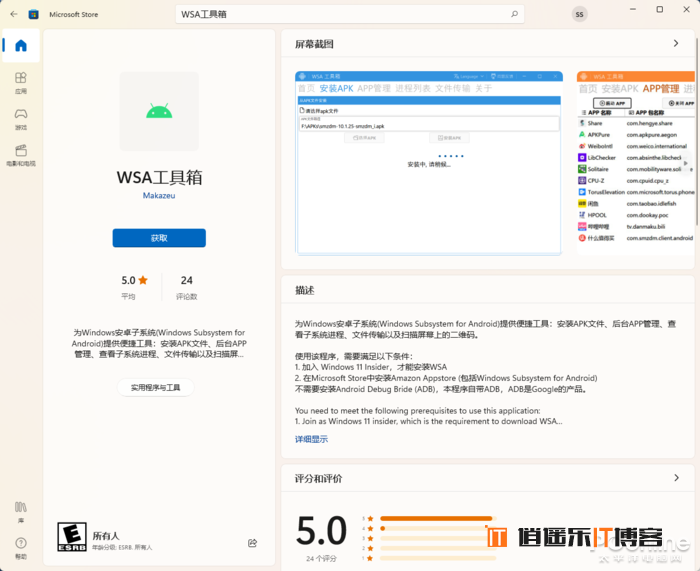Maximize the Microsoft Store window
Image resolution: width=700 pixels, height=571 pixels.
(x=659, y=9)
